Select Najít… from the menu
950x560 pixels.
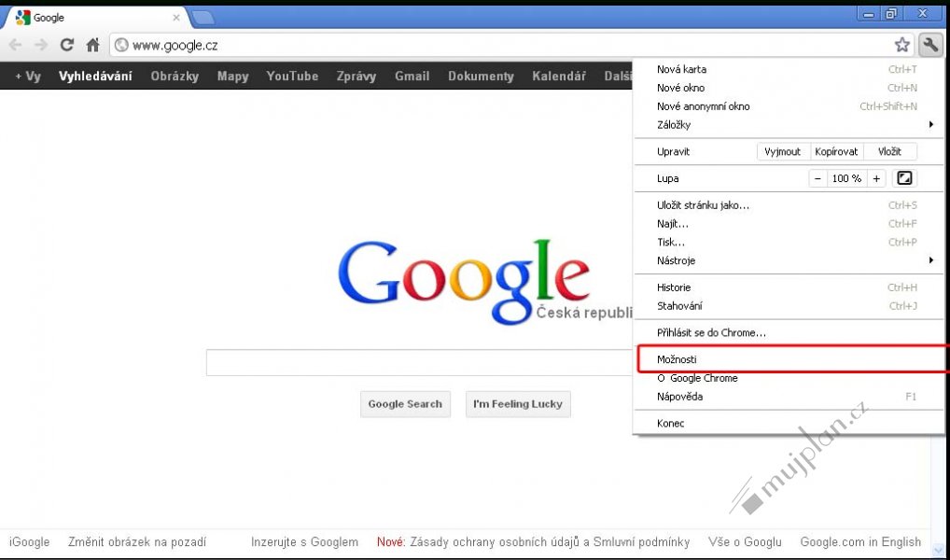click(x=789, y=224)
